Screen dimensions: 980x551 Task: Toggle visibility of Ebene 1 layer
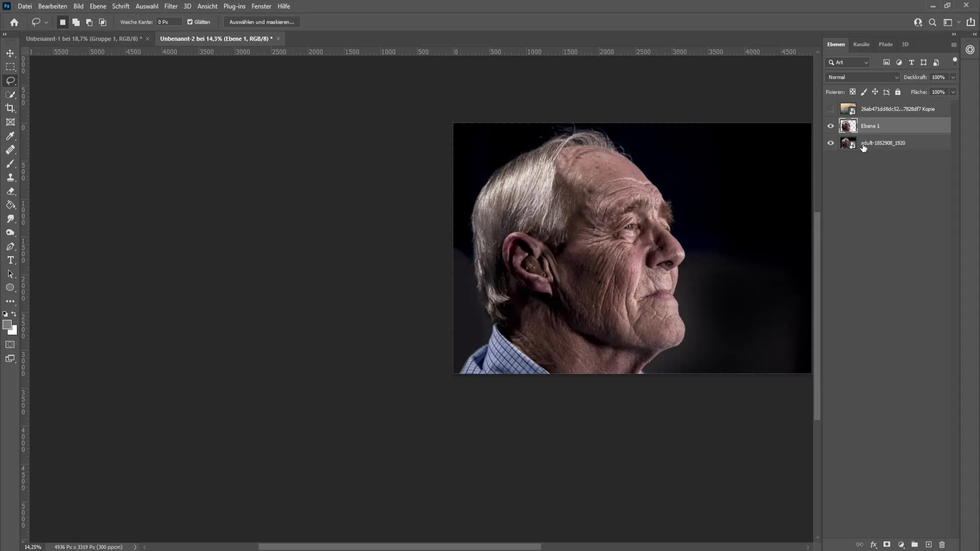(x=830, y=126)
